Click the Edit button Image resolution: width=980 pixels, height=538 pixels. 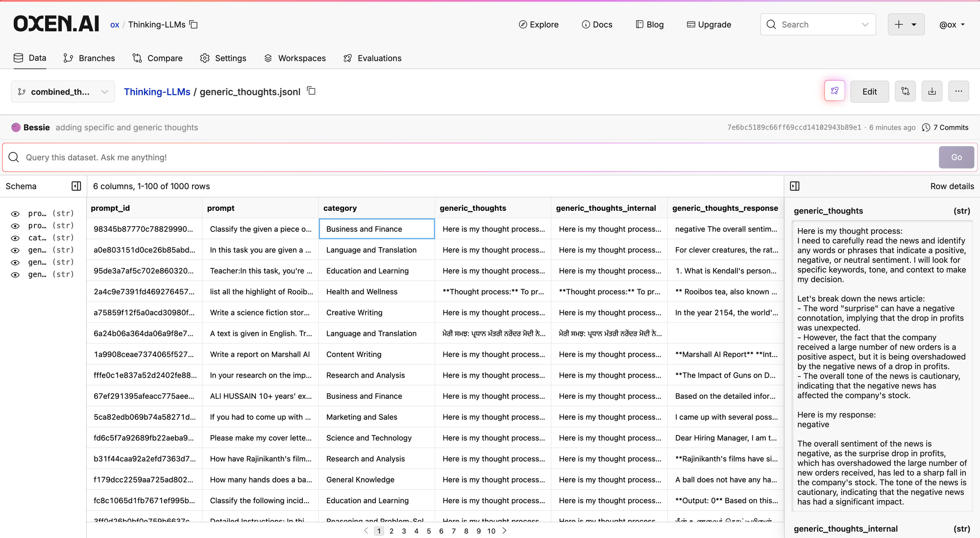click(869, 91)
